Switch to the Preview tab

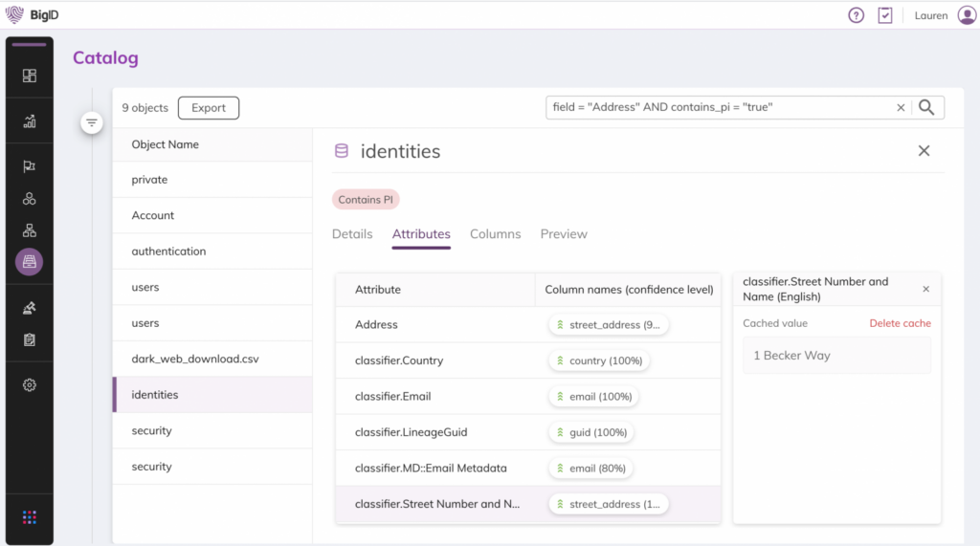[564, 234]
